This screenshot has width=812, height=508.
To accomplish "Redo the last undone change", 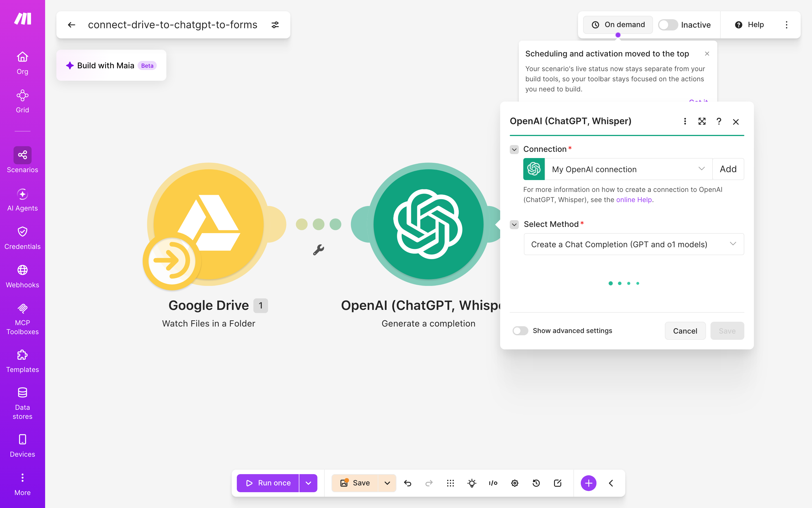I will tap(429, 483).
